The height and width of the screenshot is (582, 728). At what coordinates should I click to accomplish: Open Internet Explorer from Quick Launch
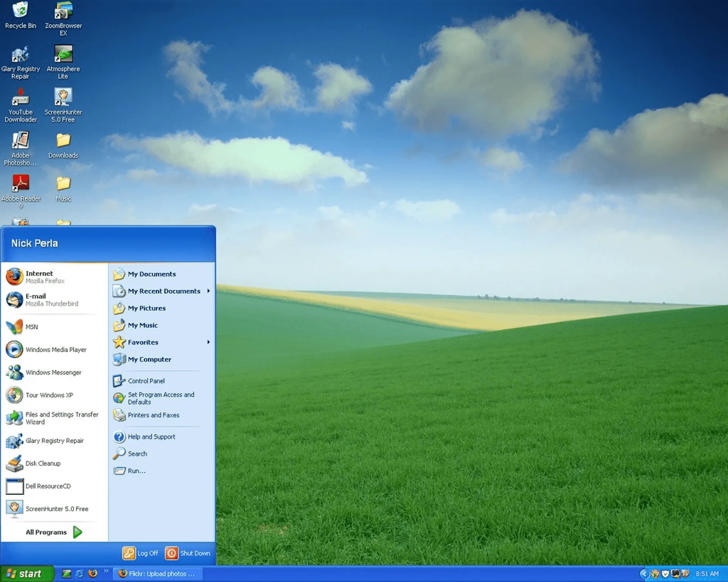point(80,574)
